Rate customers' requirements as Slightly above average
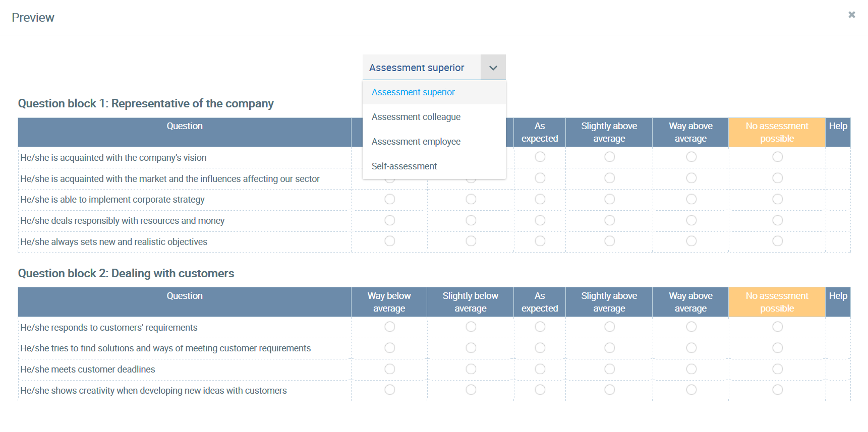Image resolution: width=868 pixels, height=432 pixels. coord(609,327)
